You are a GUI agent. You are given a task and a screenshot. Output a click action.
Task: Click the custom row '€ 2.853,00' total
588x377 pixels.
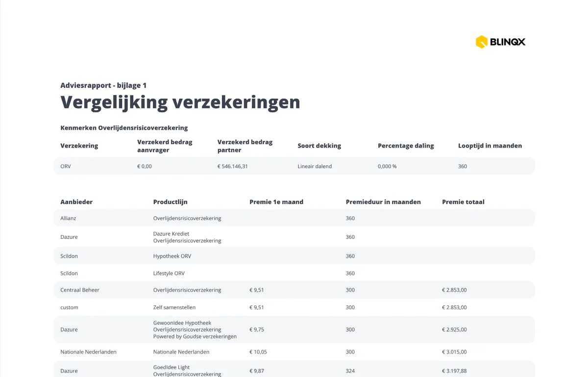tap(454, 307)
